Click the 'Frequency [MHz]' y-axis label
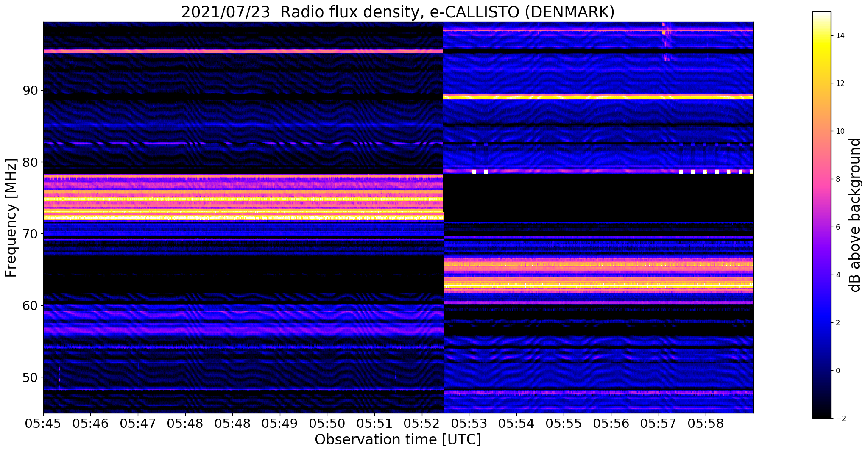Viewport: 868px width, 452px height. (x=11, y=218)
